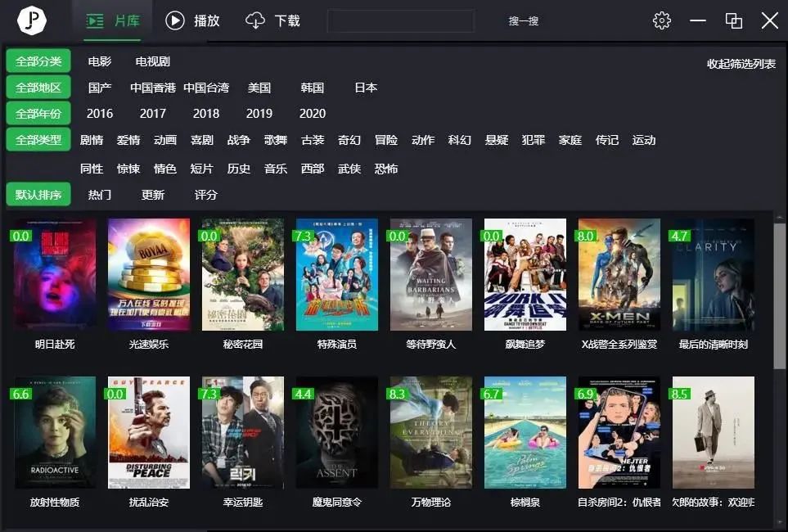Click the vertical scrollbar thumb
Screen dimensions: 788x532
pyautogui.click(x=779, y=296)
